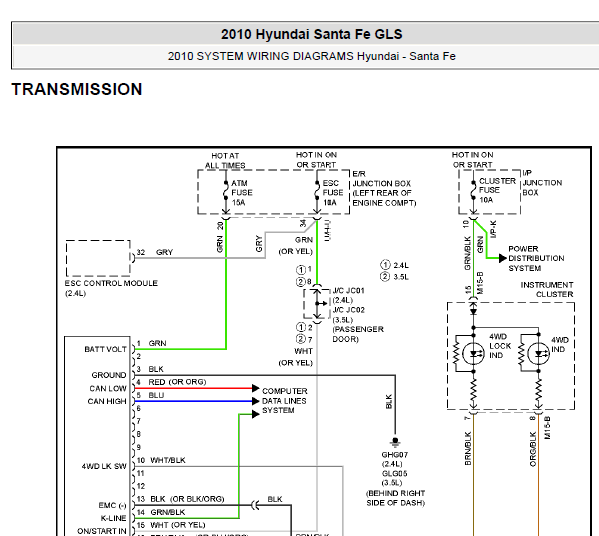Viewport: 599px width, 536px height.
Task: Click the cluster fuse symbol
Action: tap(473, 190)
